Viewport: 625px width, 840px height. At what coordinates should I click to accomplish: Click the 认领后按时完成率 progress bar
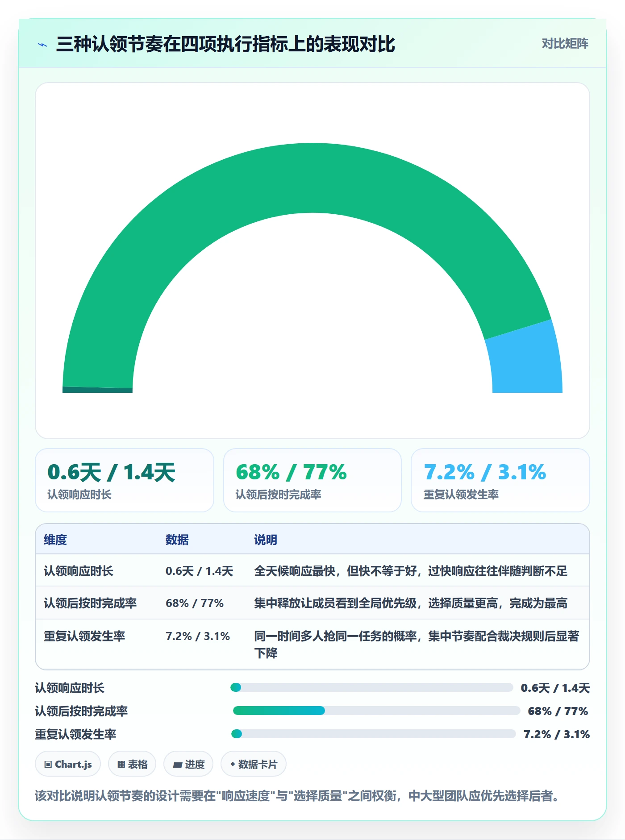(377, 711)
